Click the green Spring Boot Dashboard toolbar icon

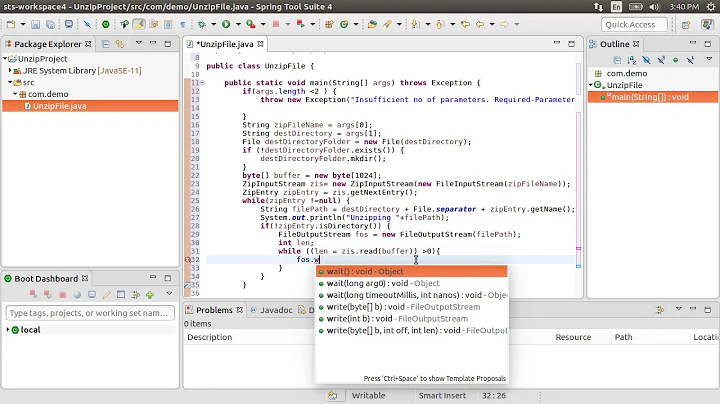(106, 24)
